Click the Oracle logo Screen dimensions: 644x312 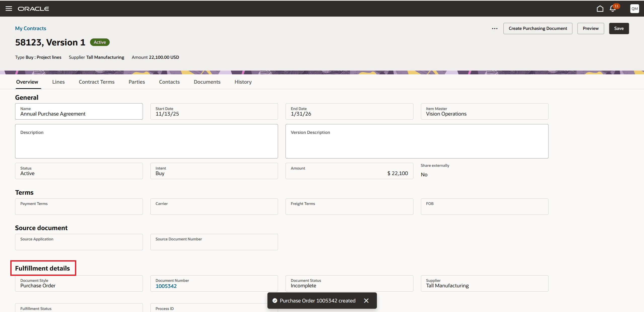pyautogui.click(x=33, y=9)
